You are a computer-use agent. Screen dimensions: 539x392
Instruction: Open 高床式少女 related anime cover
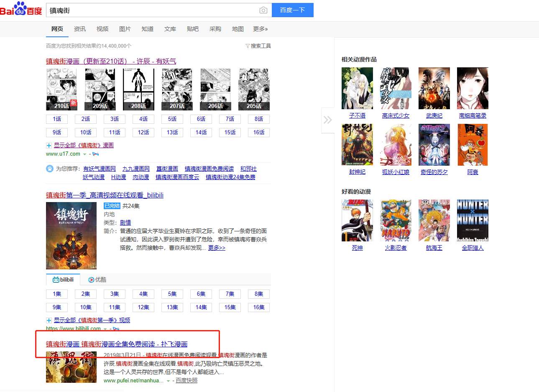click(396, 88)
